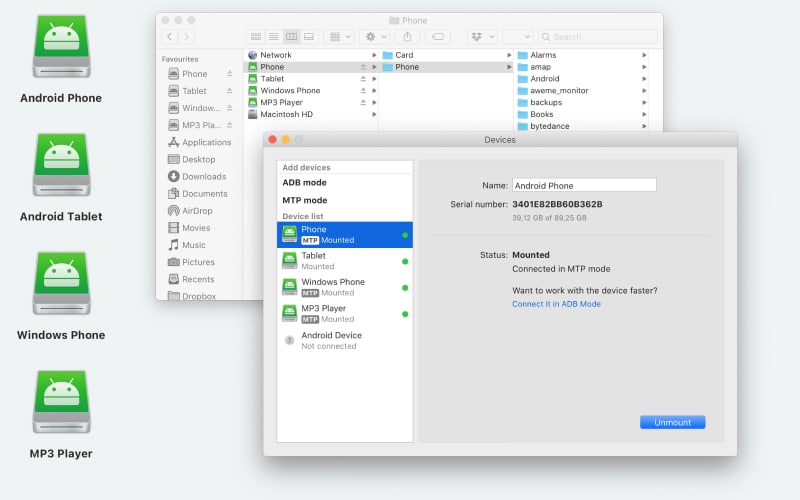Viewport: 800px width, 500px height.
Task: Select Tablet in the Finder first column
Action: [312, 79]
